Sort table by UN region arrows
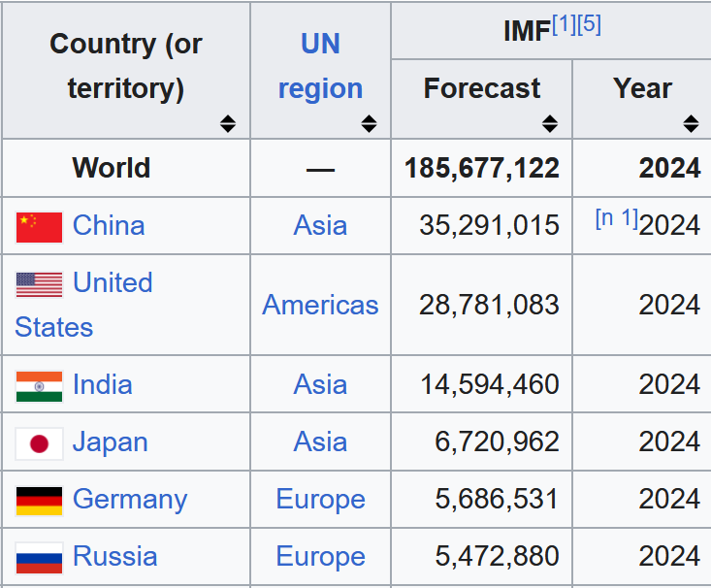 [x=369, y=123]
